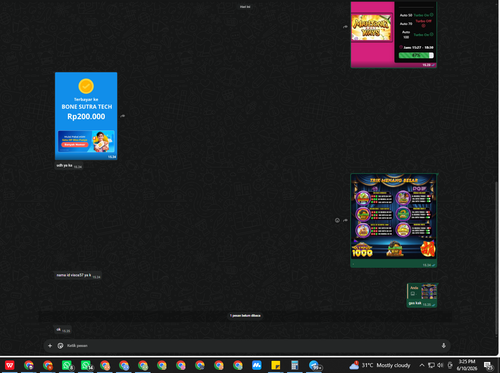Screen dimensions: 500x373
Task: Start voice message with microphone icon
Action: (x=444, y=346)
